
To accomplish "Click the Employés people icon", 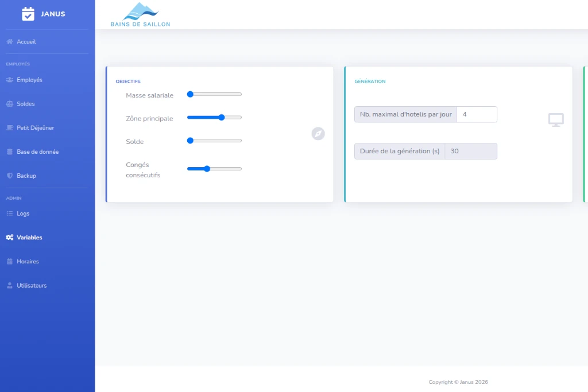I will coord(10,80).
